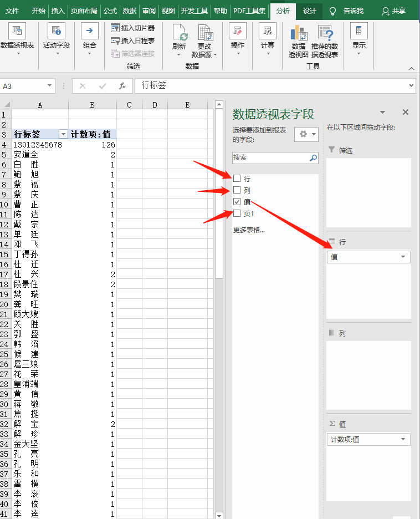
Task: Open the 计数项:值 field dropdown
Action: point(403,439)
